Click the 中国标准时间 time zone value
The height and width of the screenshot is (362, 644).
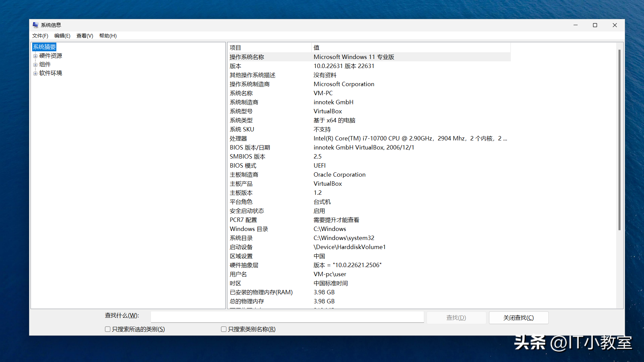click(331, 283)
